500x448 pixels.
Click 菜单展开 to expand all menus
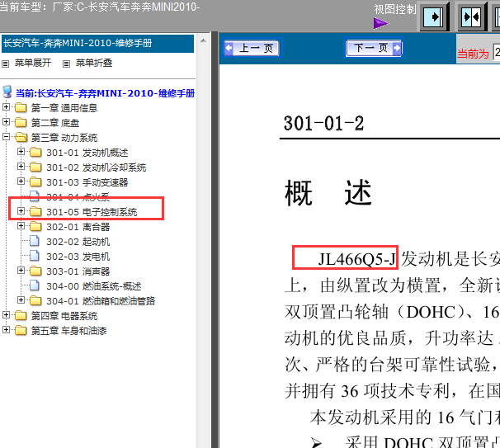coord(33,63)
